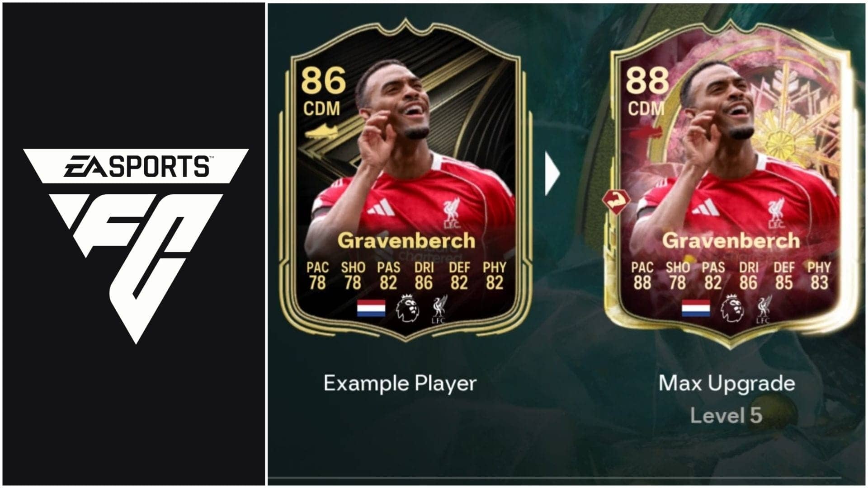
Task: Click the Liverpool crest on the 88 card
Action: pos(764,309)
